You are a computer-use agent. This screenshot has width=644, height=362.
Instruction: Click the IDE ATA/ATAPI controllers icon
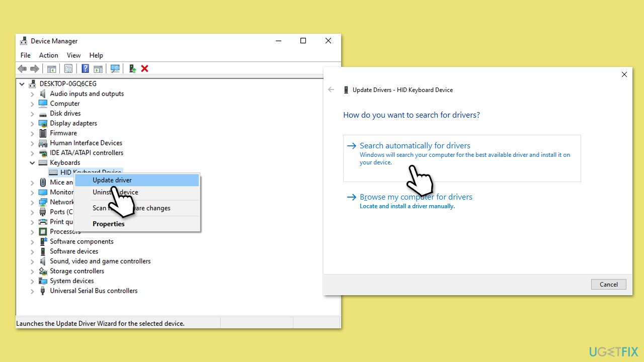click(43, 153)
